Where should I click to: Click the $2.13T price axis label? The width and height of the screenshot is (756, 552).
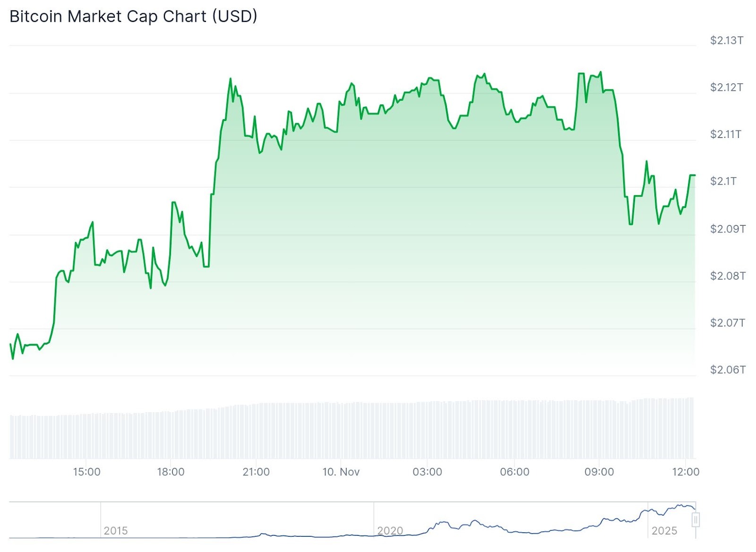[x=727, y=41]
